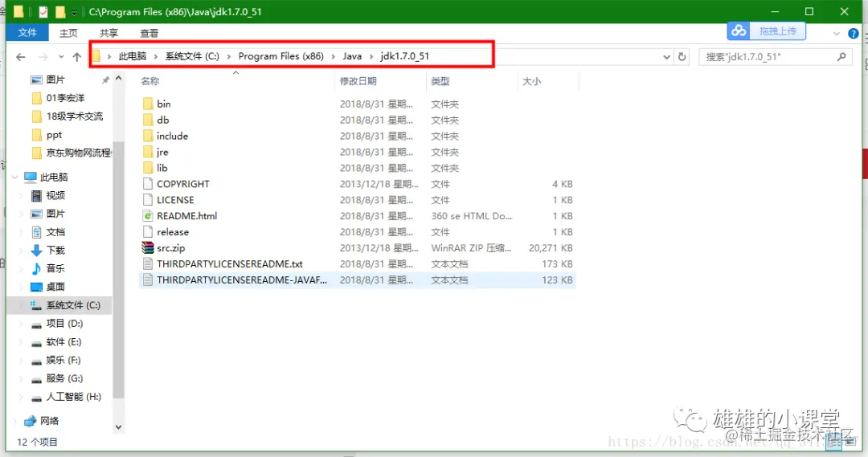The height and width of the screenshot is (457, 868).
Task: Click the jdk1.7.0_51 breadcrumb segment
Action: 404,56
